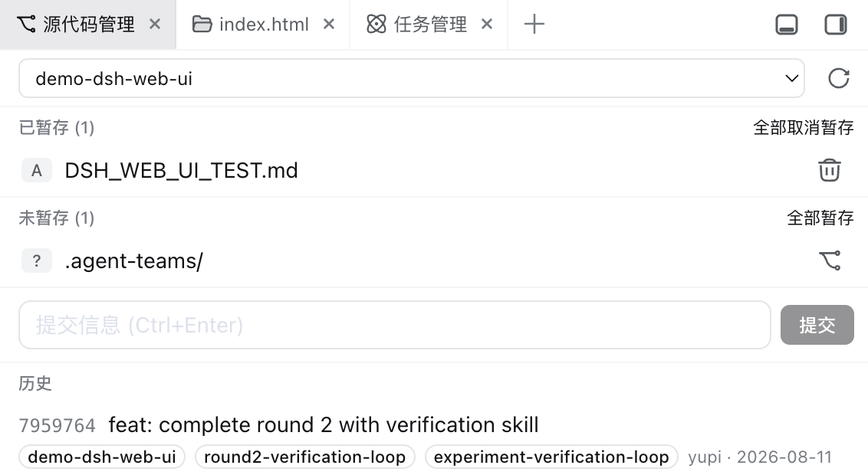The image size is (868, 475).
Task: Open the demo-dsh-web-ui repository dropdown
Action: pos(411,78)
